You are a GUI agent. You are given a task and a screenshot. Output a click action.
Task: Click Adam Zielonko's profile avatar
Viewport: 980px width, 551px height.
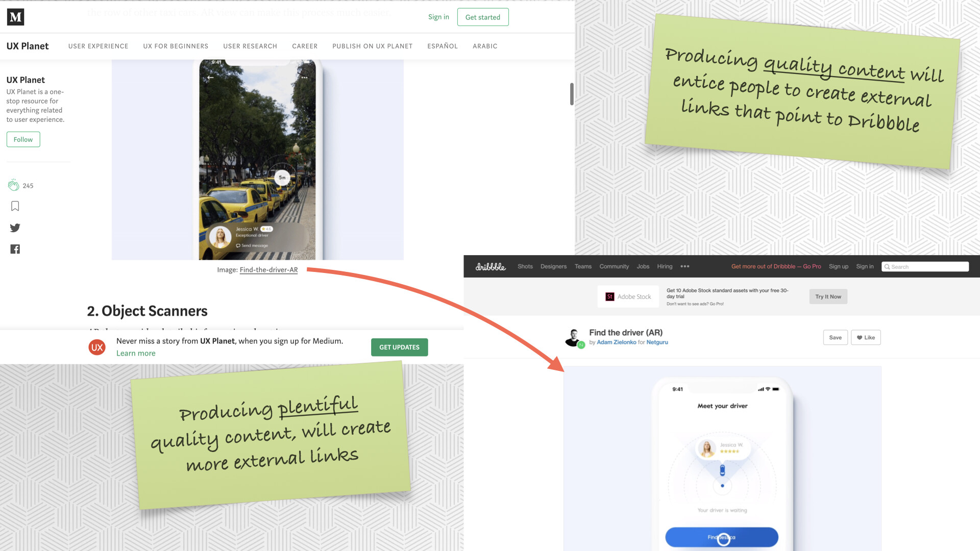point(574,337)
